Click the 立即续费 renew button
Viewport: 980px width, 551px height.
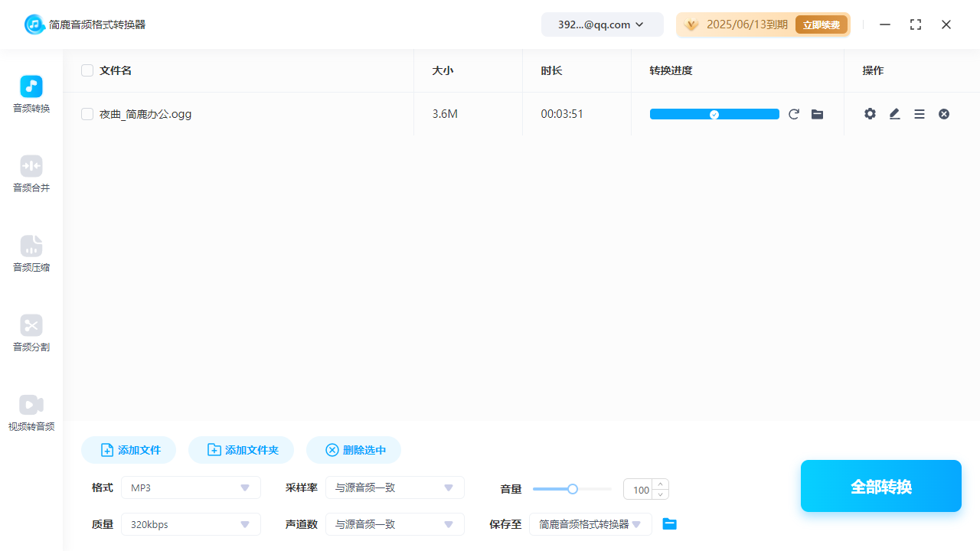pyautogui.click(x=821, y=24)
